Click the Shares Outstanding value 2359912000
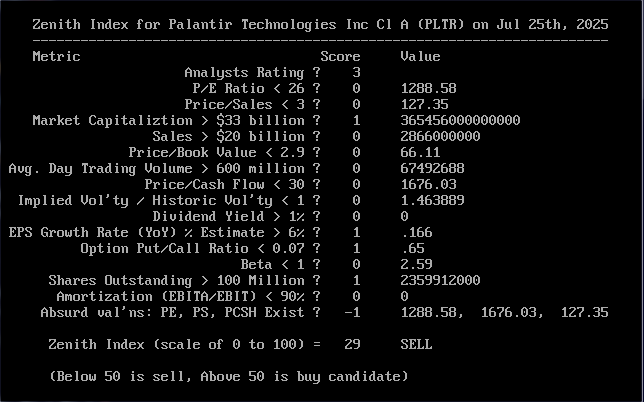 (440, 280)
